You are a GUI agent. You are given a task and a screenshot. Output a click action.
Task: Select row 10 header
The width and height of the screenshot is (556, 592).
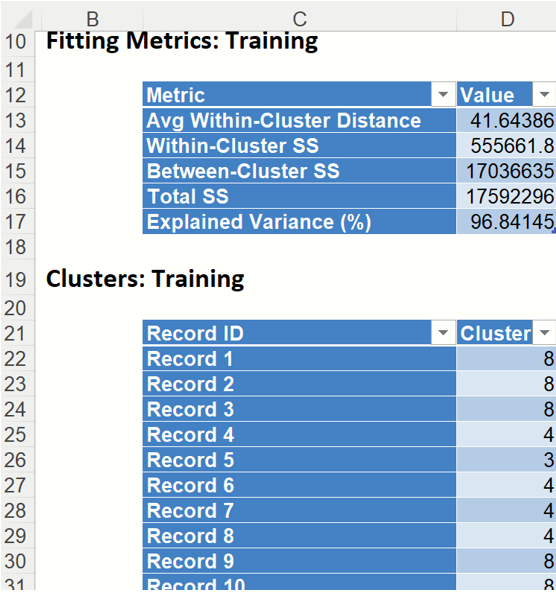coord(17,42)
